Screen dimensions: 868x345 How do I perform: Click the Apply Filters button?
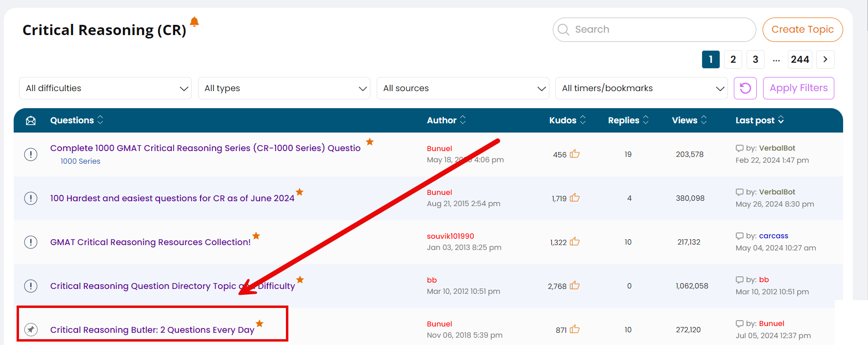pos(798,88)
